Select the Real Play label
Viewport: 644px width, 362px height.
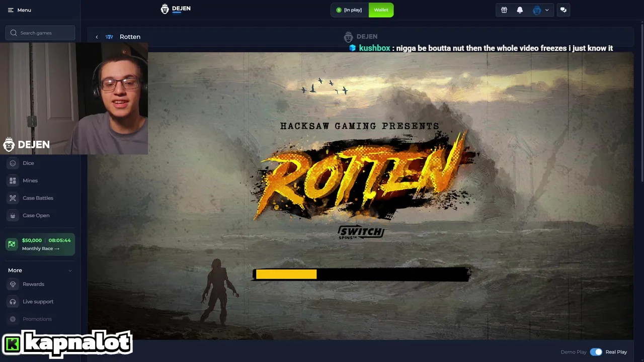click(x=616, y=352)
